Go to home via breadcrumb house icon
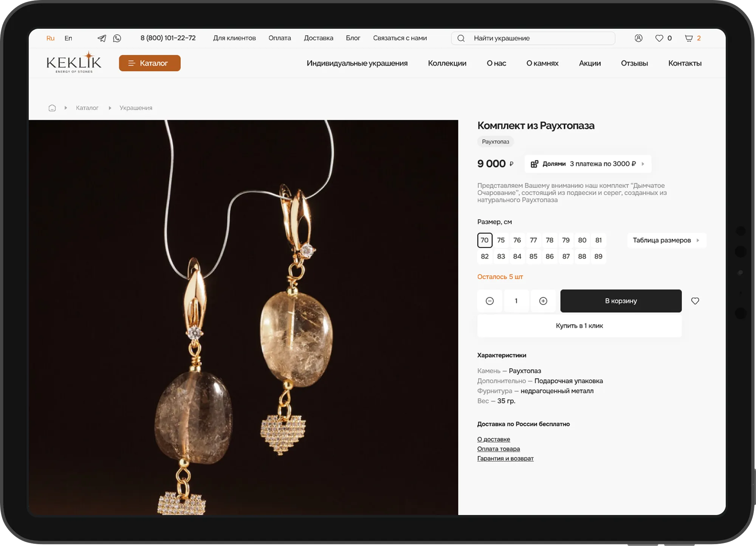Image resolution: width=756 pixels, height=546 pixels. click(52, 108)
